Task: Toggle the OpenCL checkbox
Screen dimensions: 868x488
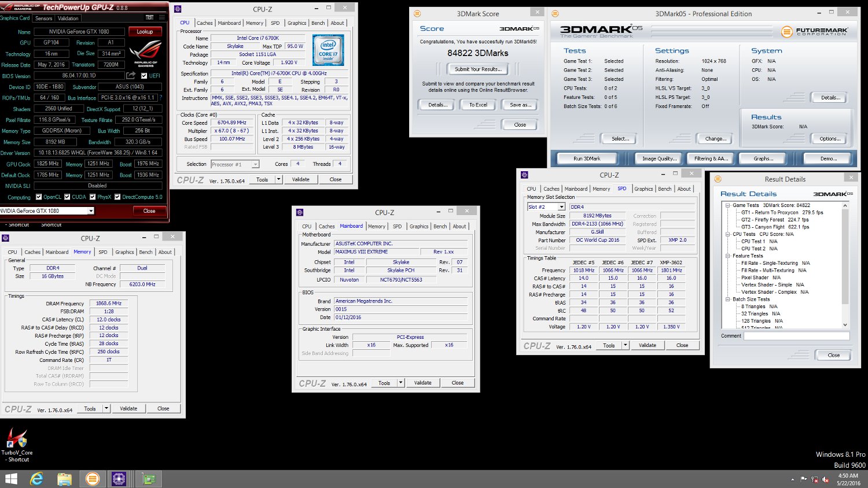Action: click(39, 197)
